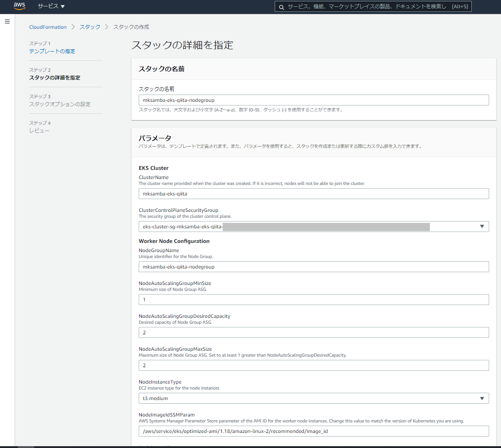Select step 3 スタックオプションの設定
The height and width of the screenshot is (448, 501).
click(60, 104)
